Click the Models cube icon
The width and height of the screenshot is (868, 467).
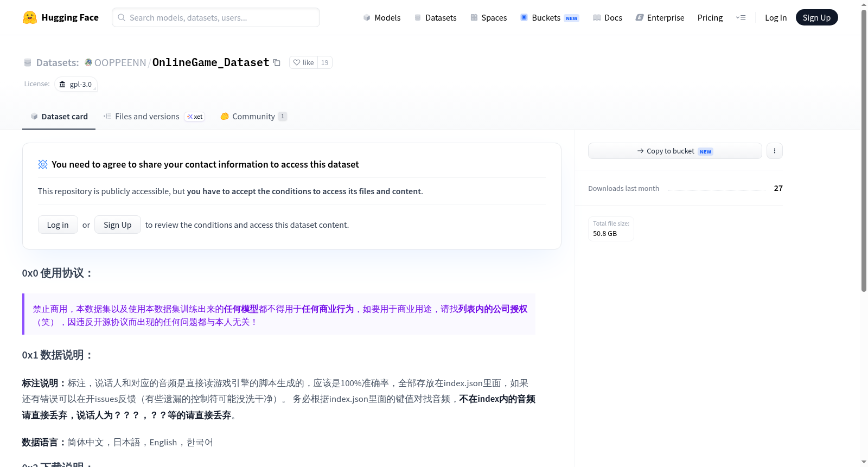point(367,17)
